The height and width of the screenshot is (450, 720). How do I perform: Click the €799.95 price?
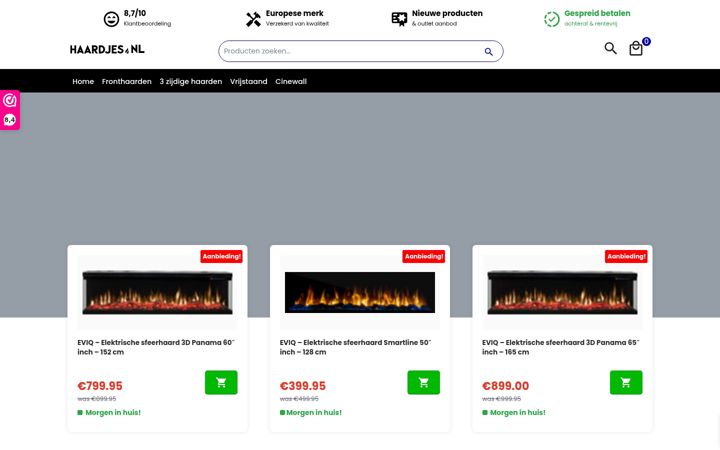(100, 386)
